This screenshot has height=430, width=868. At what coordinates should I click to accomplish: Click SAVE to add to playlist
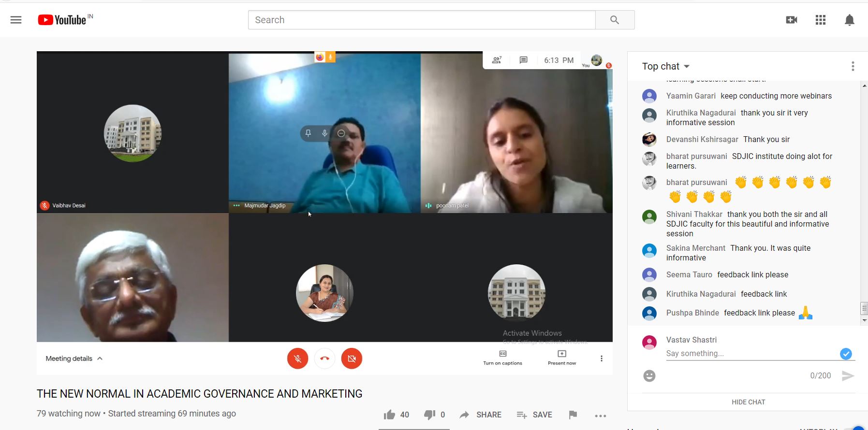tap(534, 415)
